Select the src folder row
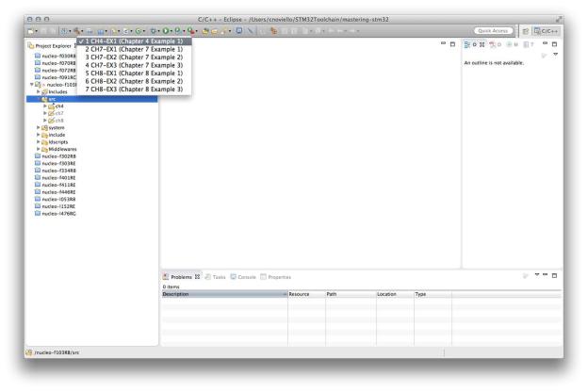This screenshot has height=392, width=588. (x=92, y=99)
